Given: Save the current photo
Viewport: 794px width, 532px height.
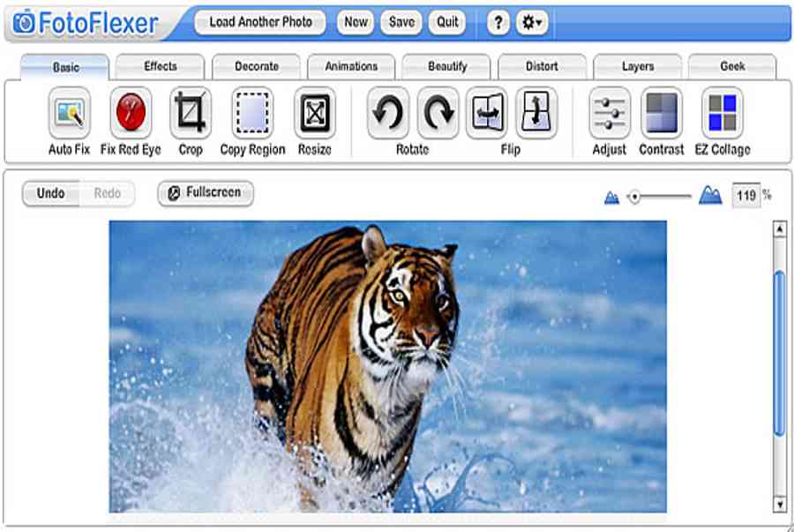Looking at the screenshot, I should coord(401,22).
